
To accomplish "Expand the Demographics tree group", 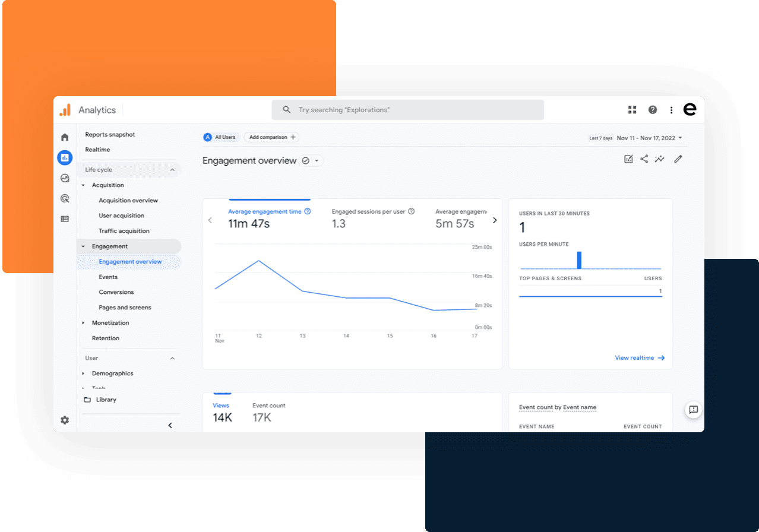I will (x=83, y=373).
